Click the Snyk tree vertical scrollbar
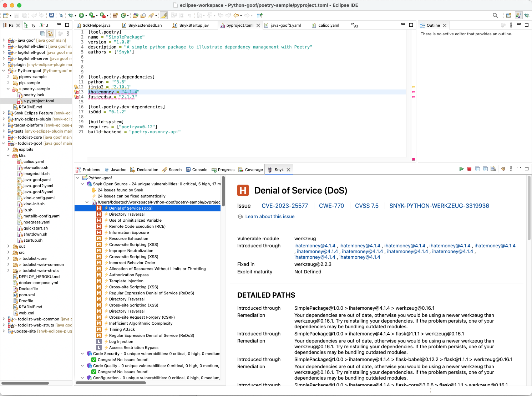 (x=223, y=191)
